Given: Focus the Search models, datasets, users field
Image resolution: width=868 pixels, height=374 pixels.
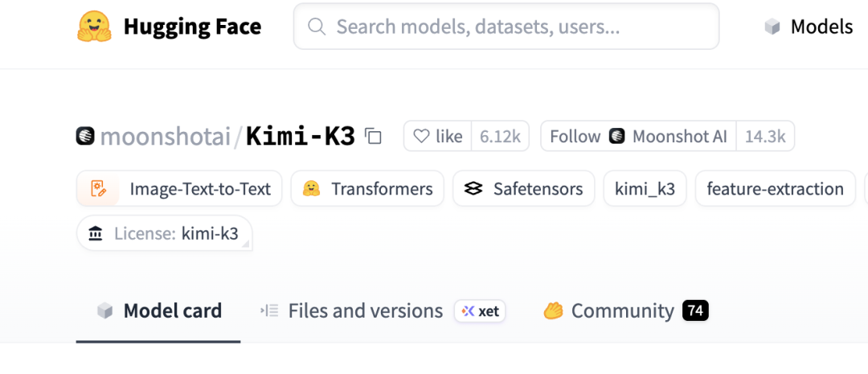Looking at the screenshot, I should point(506,27).
